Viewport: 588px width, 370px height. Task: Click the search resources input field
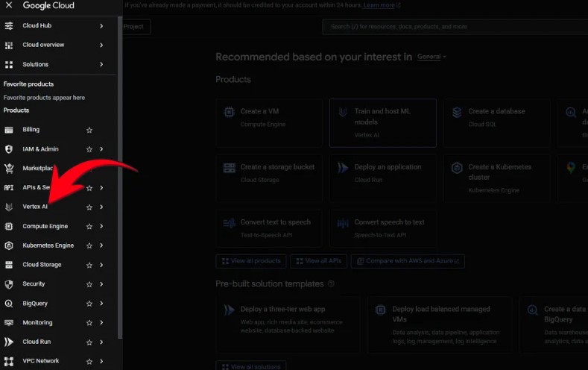[x=455, y=27]
